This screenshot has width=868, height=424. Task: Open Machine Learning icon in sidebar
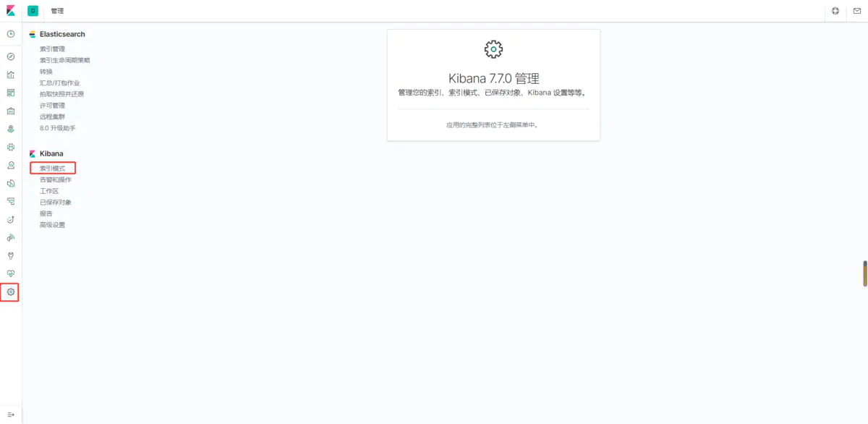point(11,147)
